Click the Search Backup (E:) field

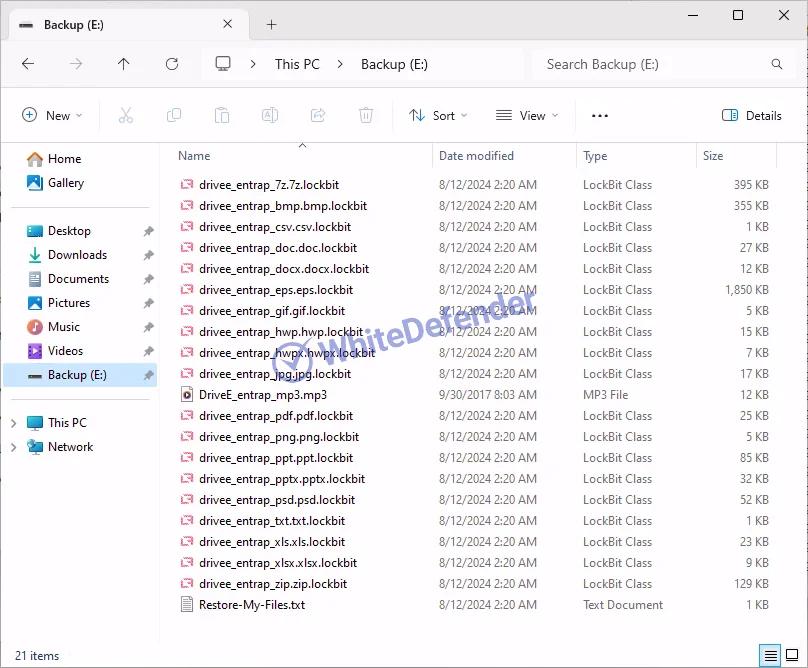point(655,64)
